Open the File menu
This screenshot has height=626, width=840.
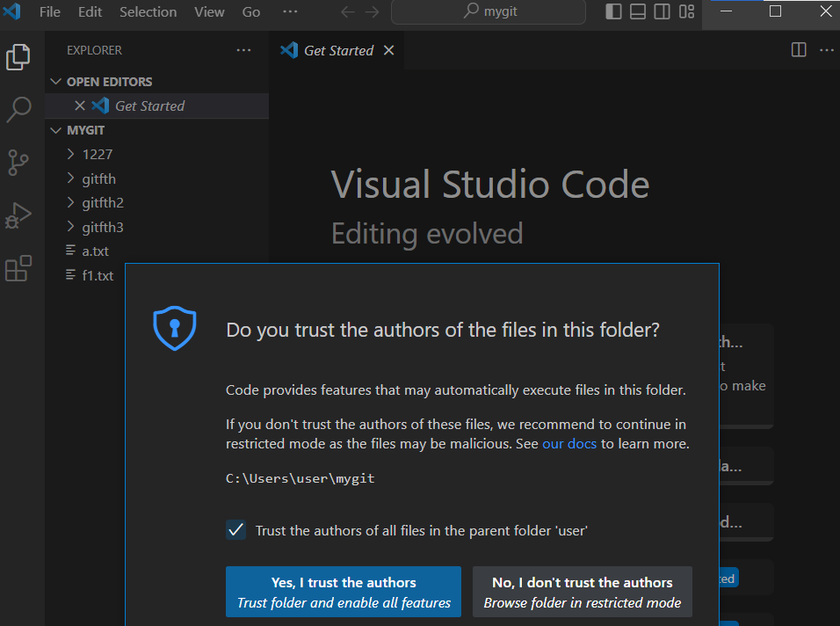click(50, 11)
